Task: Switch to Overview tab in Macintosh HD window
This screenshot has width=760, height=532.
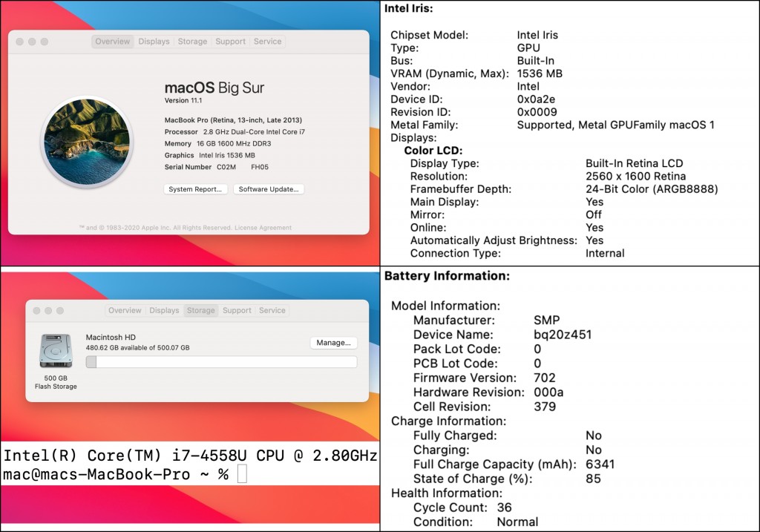Action: coord(125,311)
